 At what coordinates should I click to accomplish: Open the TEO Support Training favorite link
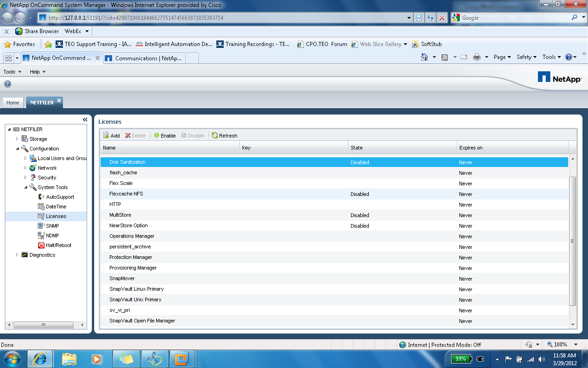point(93,44)
